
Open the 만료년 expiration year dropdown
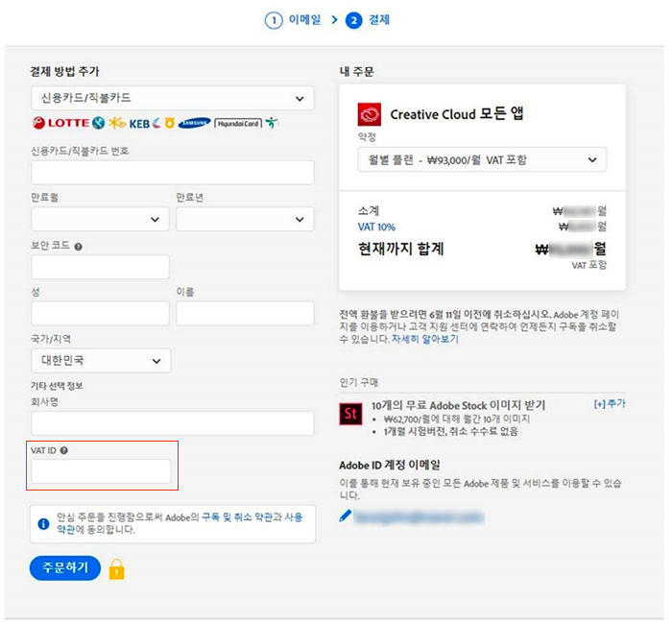pos(245,219)
